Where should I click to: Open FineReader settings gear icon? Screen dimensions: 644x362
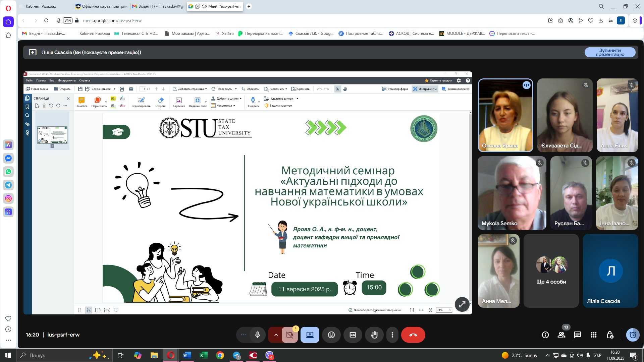coord(459,80)
